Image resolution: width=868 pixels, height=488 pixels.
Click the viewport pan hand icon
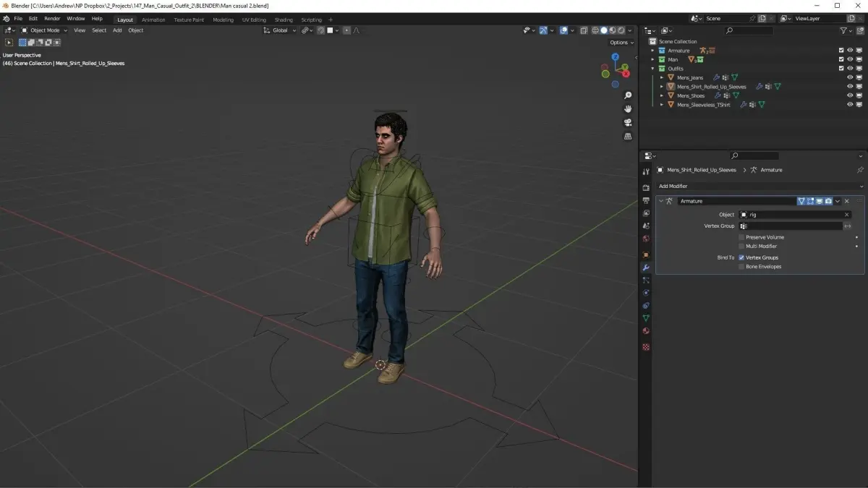pos(628,108)
